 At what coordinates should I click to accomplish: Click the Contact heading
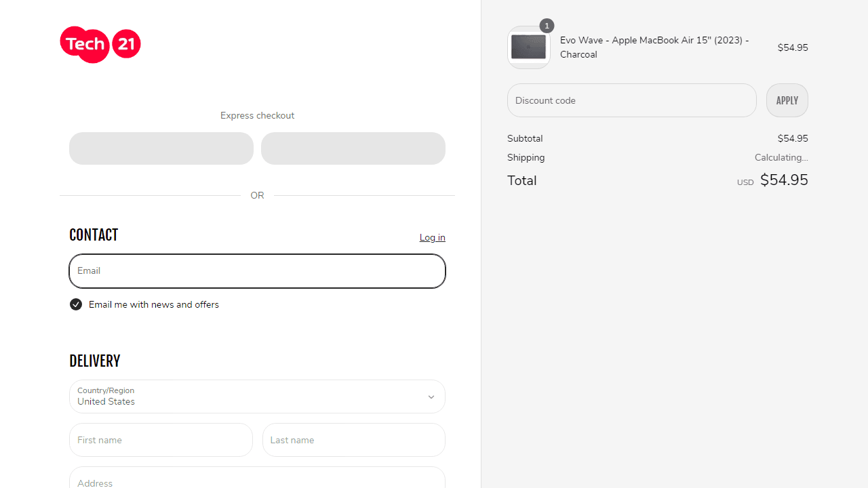[94, 235]
